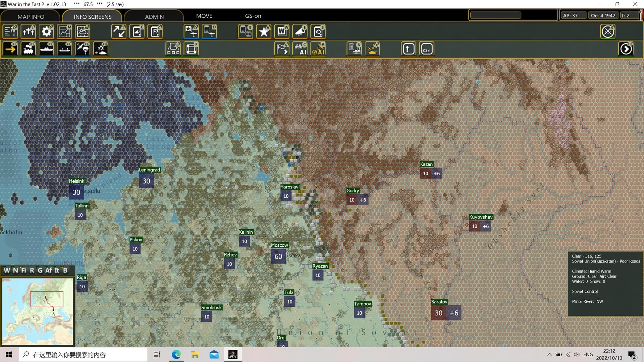The width and height of the screenshot is (644, 362).
Task: Click the ground AI assist icon (C)
Action: point(300,49)
